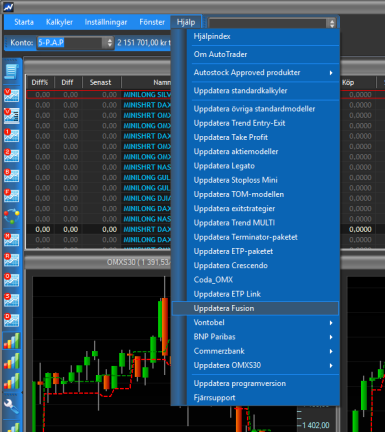385x432 pixels.
Task: Click the Senast column header
Action: click(x=100, y=82)
